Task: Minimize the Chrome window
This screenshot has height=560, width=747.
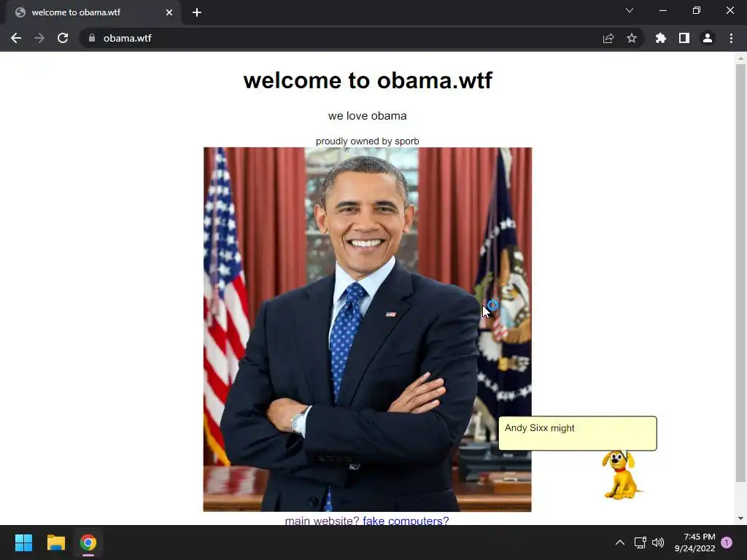Action: click(x=662, y=10)
